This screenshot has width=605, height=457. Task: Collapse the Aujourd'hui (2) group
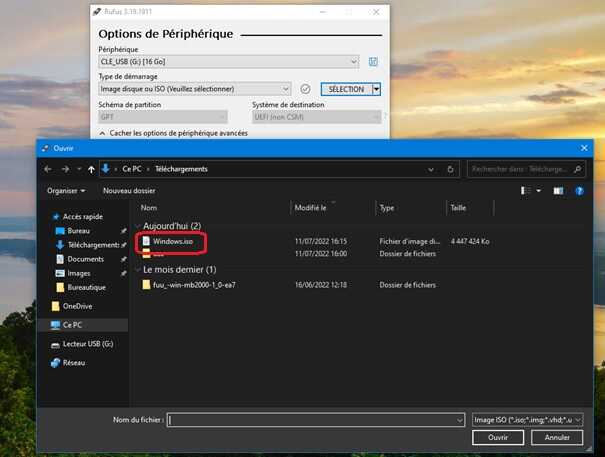pyautogui.click(x=138, y=226)
